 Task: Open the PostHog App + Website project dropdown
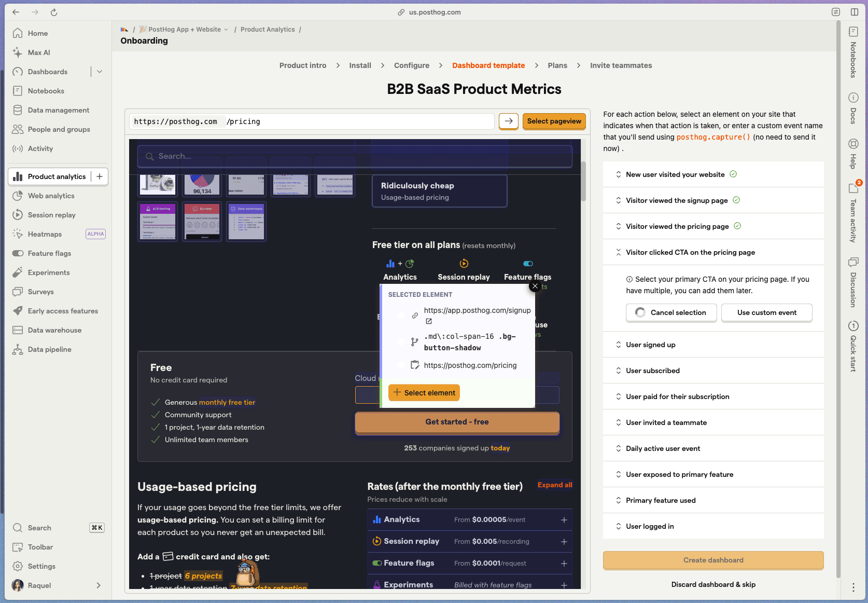184,30
